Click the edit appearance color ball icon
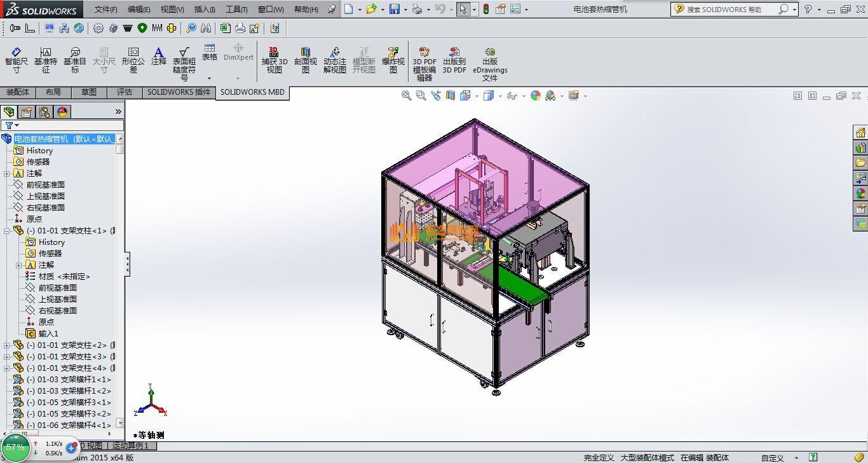 [536, 95]
